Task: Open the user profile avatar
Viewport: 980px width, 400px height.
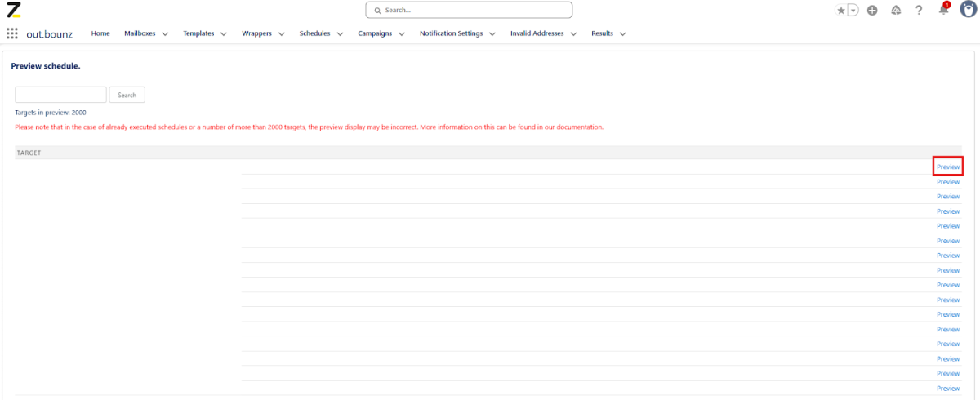Action: [967, 10]
